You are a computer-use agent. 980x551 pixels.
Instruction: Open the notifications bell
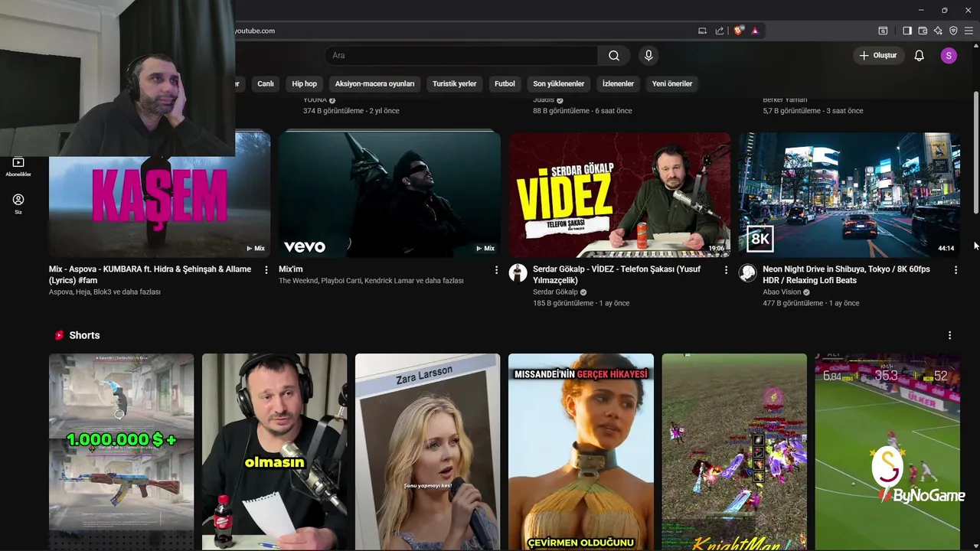[920, 56]
